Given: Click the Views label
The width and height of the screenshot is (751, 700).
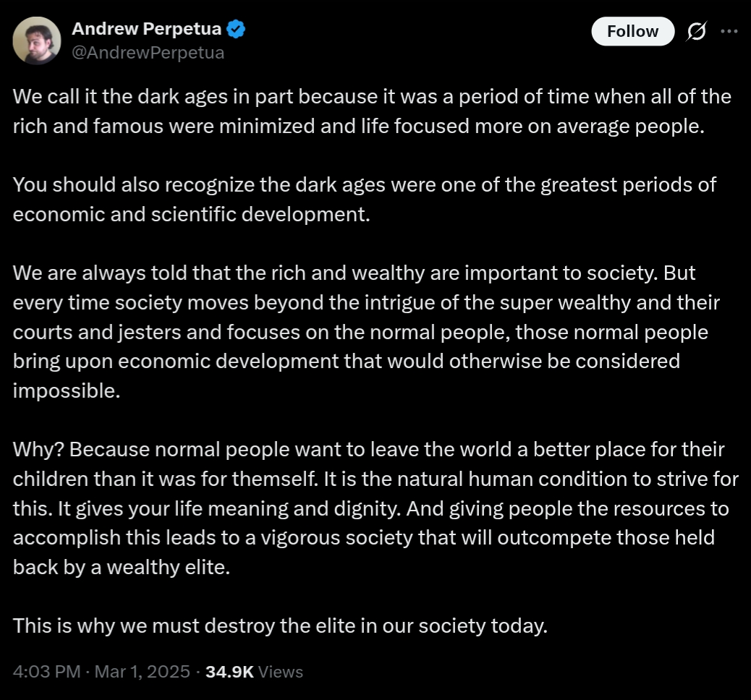Looking at the screenshot, I should 281,671.
